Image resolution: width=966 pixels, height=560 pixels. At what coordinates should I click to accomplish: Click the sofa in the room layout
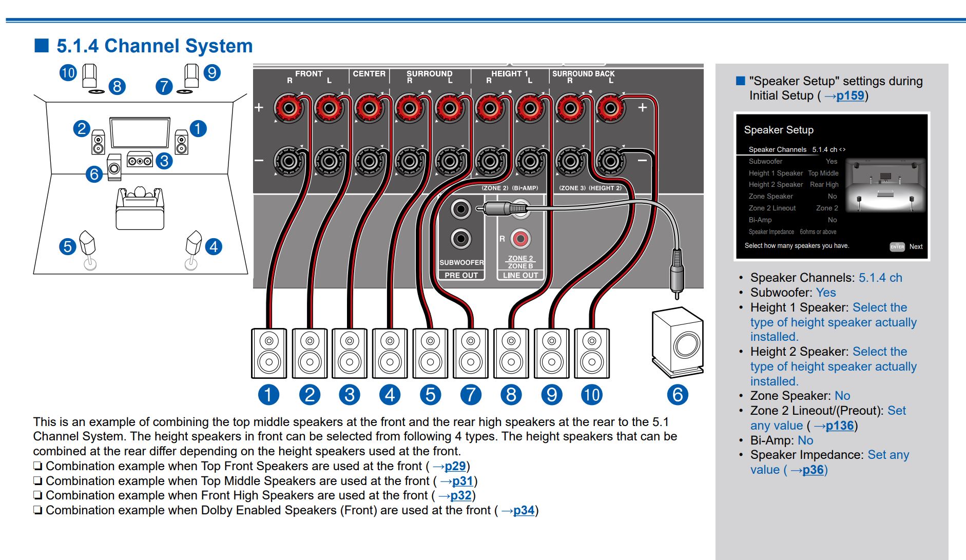[x=140, y=208]
